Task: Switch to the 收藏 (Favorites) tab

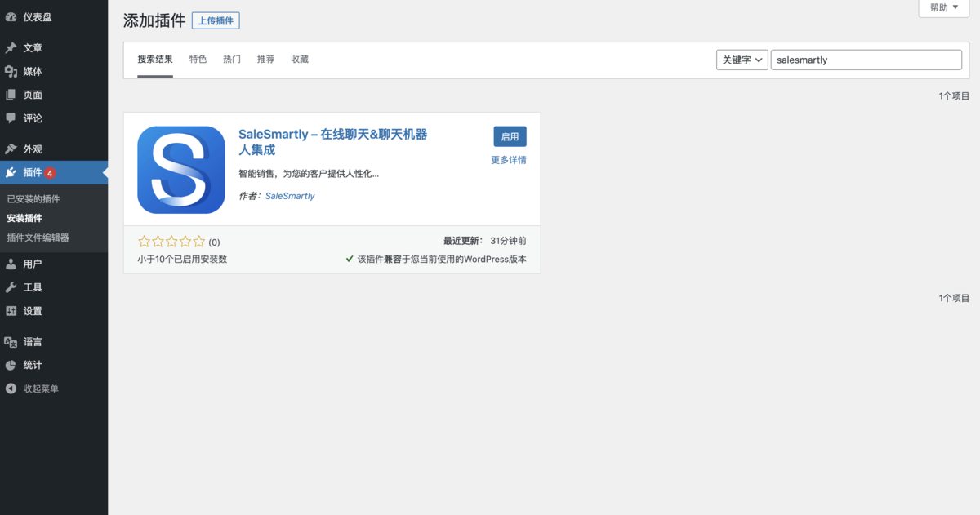Action: coord(300,60)
